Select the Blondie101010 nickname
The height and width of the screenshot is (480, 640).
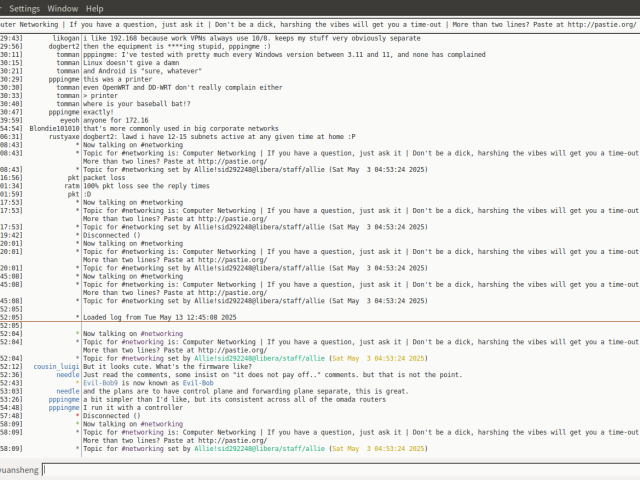(x=55, y=129)
